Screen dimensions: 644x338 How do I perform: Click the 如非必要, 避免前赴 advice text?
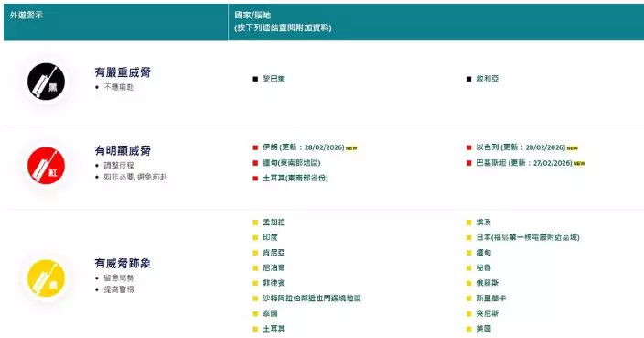coord(135,177)
